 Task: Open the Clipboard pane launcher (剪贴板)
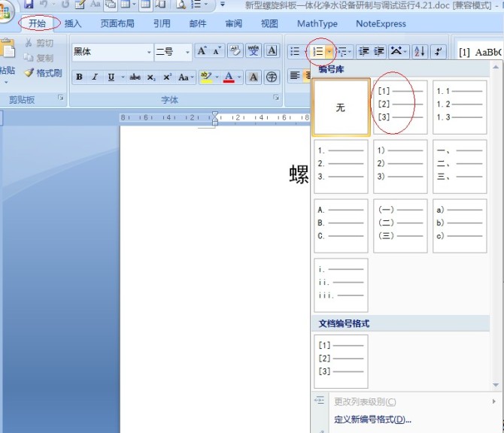[x=61, y=97]
